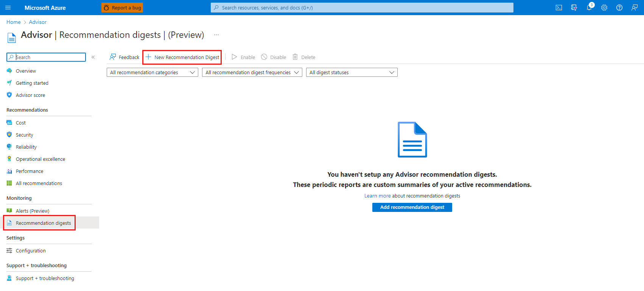Viewport: 644px width, 291px height.
Task: Click the Cost icon in the sidebar
Action: tap(9, 123)
